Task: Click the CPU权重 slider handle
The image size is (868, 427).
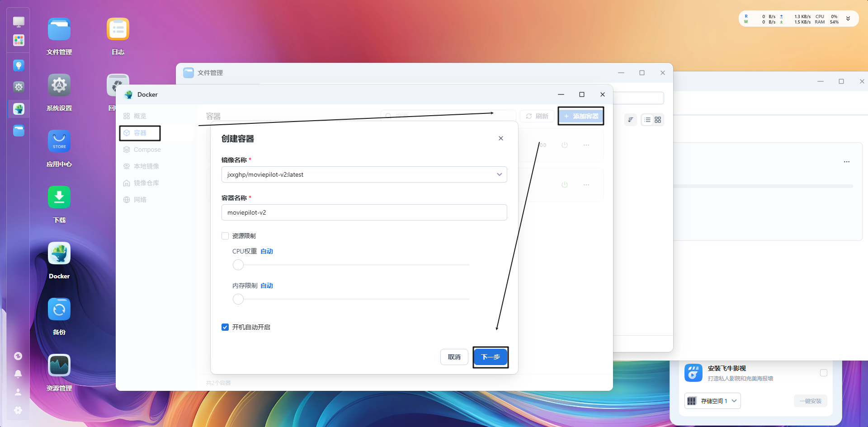Action: point(238,265)
